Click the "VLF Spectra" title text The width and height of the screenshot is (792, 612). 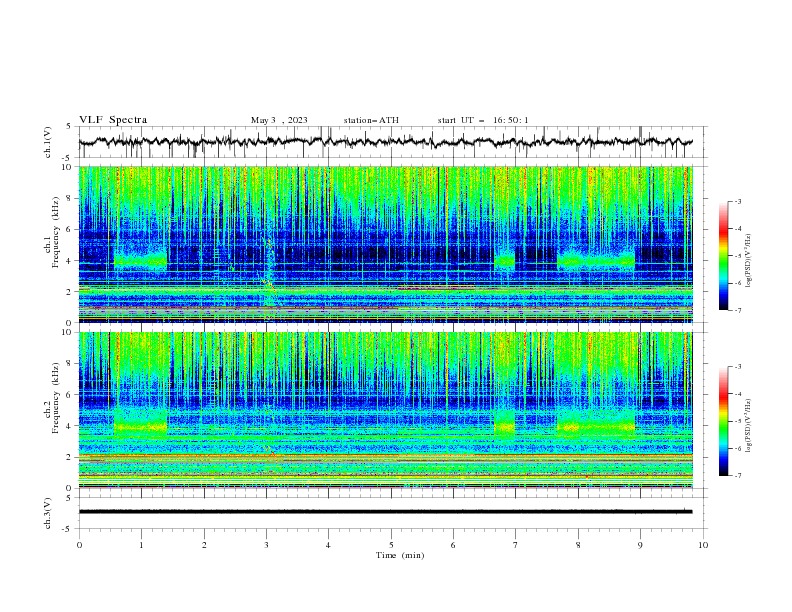113,120
